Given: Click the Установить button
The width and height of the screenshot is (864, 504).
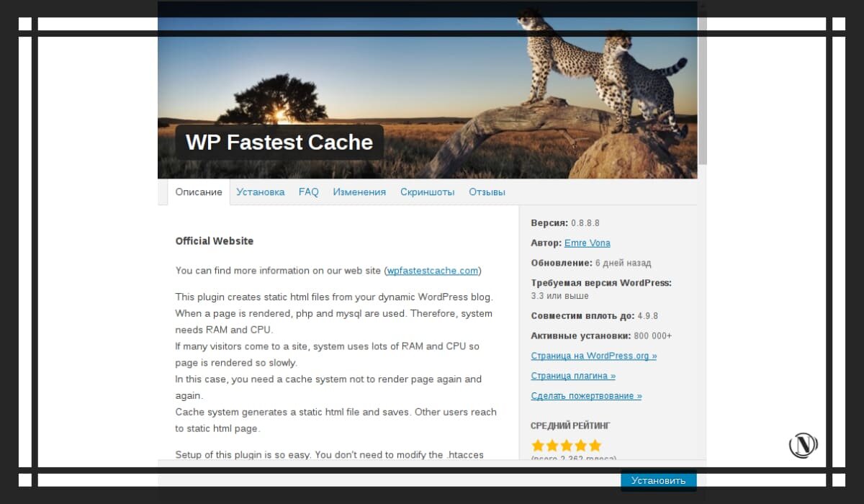Looking at the screenshot, I should click(x=659, y=480).
